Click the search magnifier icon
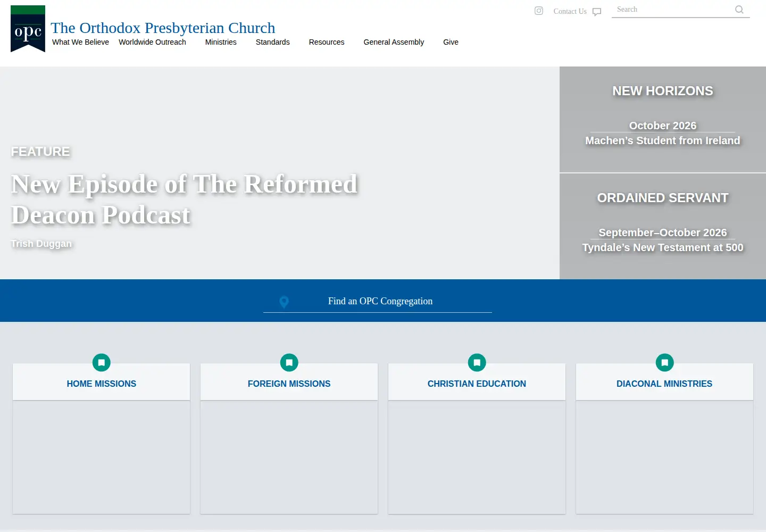The image size is (766, 532). 739,10
